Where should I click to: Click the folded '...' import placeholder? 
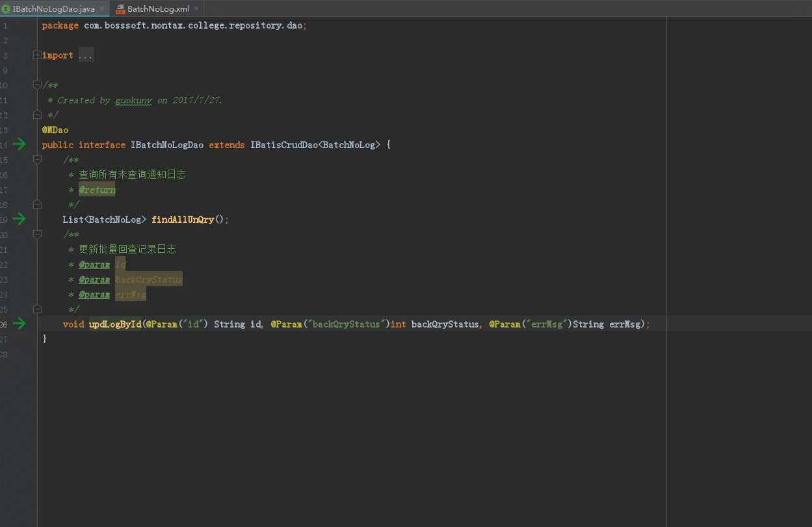pos(86,55)
